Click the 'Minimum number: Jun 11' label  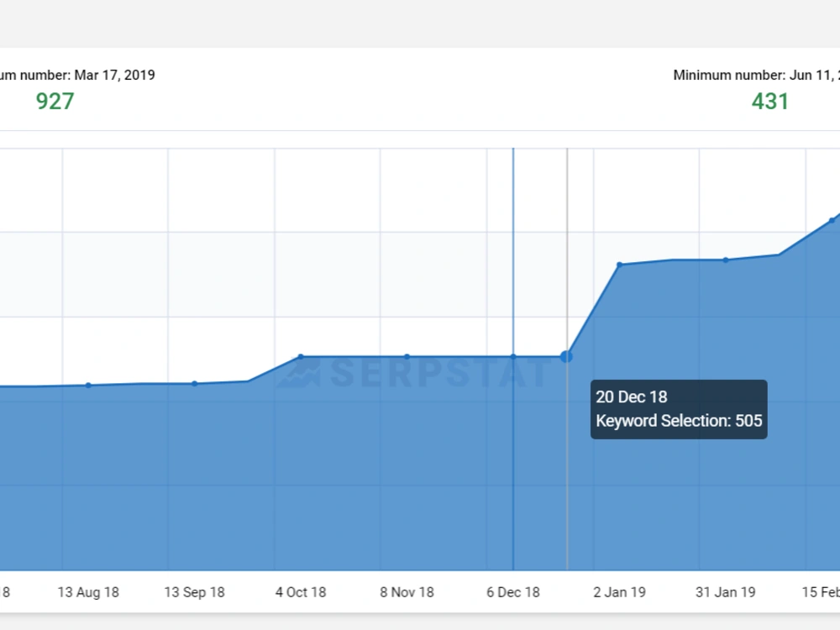[757, 75]
